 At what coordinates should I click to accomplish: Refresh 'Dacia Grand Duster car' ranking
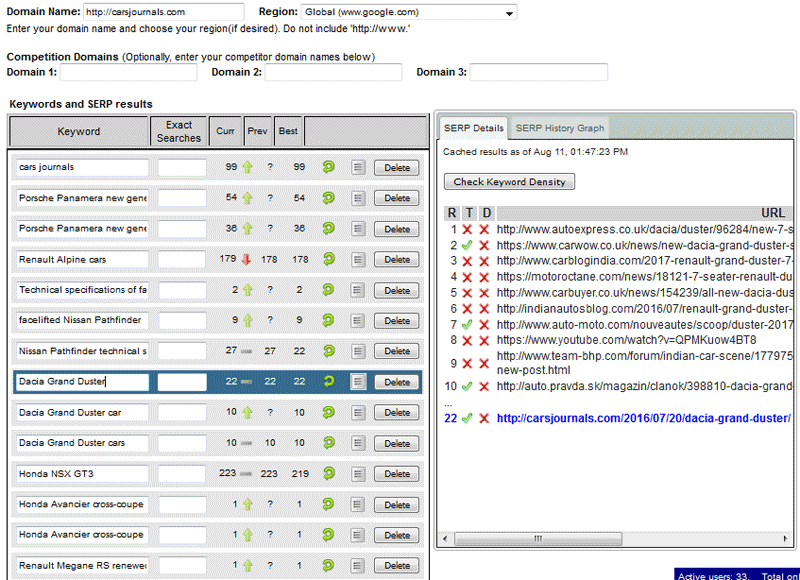click(x=329, y=412)
